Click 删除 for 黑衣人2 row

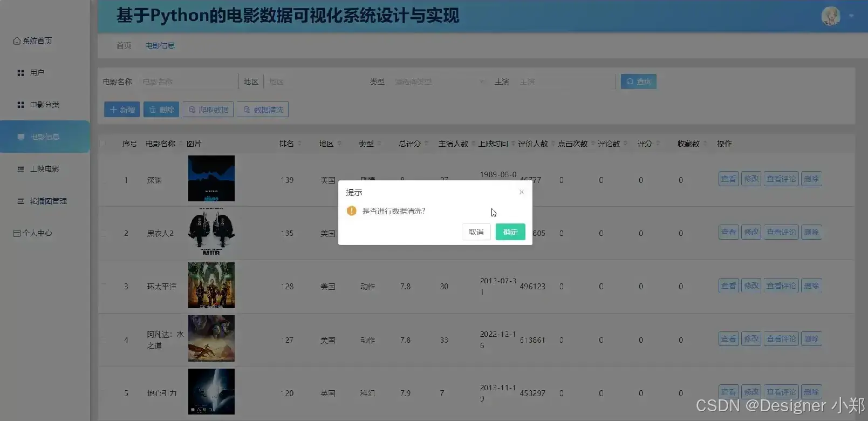pyautogui.click(x=811, y=232)
